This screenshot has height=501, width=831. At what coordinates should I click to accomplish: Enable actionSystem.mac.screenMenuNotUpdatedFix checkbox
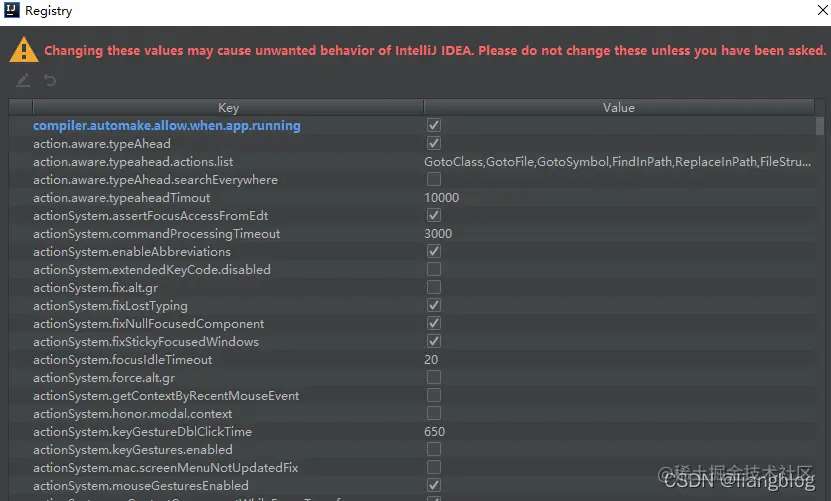pos(434,468)
